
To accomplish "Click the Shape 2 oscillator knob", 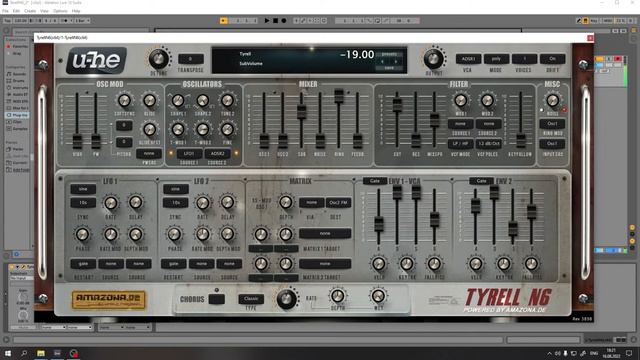I will coord(203,100).
